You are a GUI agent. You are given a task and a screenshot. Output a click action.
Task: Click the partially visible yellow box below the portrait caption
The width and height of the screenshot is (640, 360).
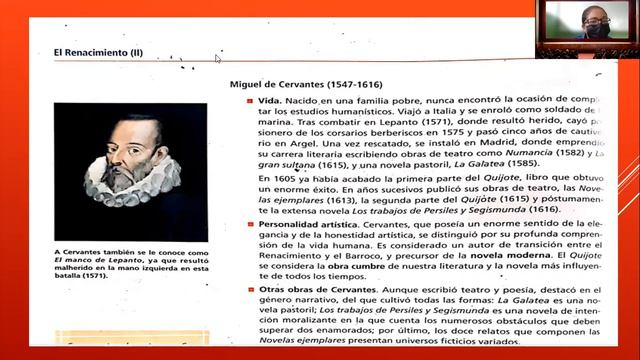(x=132, y=338)
